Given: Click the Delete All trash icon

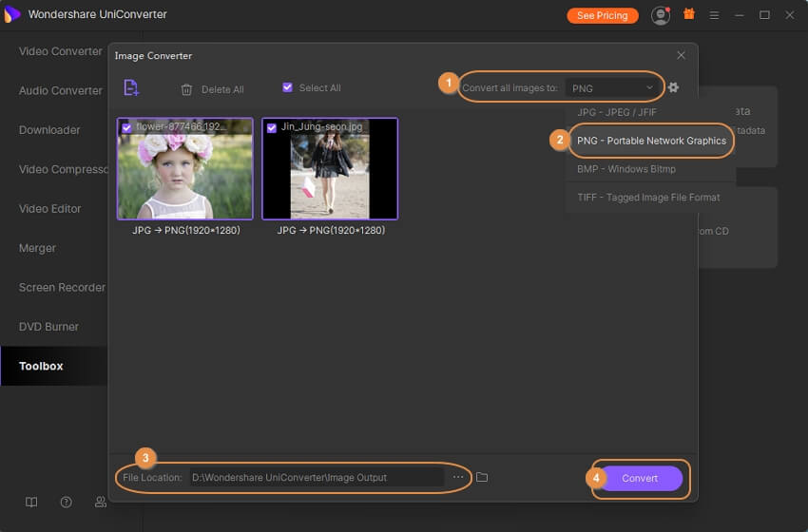Looking at the screenshot, I should [186, 89].
